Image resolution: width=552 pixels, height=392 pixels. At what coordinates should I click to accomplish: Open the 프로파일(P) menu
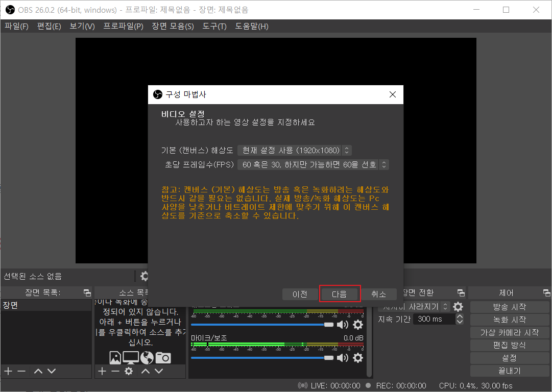click(123, 27)
